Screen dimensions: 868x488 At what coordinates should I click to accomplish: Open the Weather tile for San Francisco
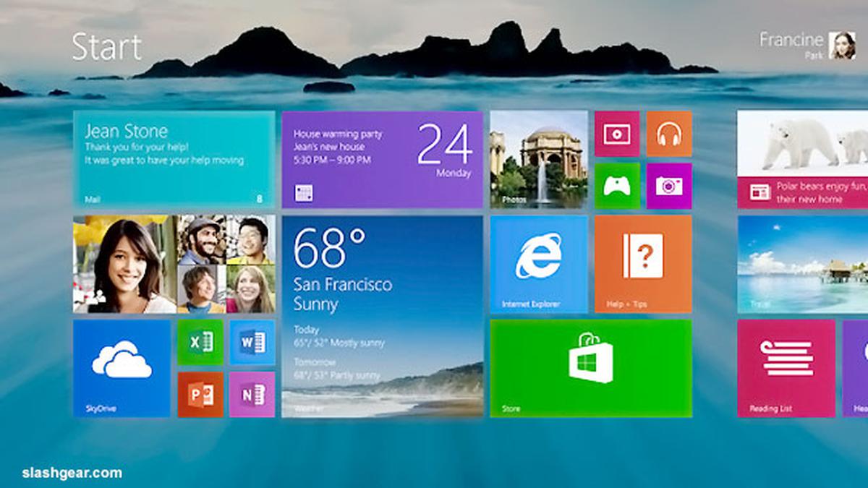pos(382,316)
